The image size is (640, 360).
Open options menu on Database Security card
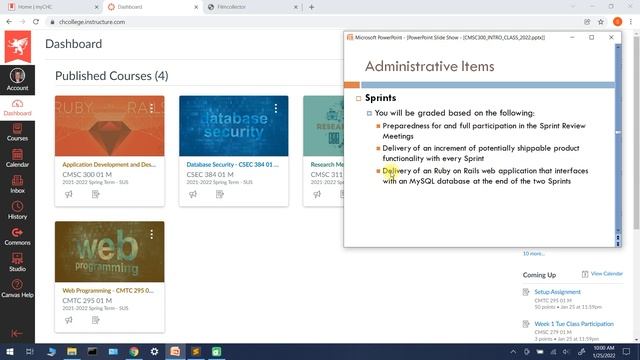[x=276, y=108]
